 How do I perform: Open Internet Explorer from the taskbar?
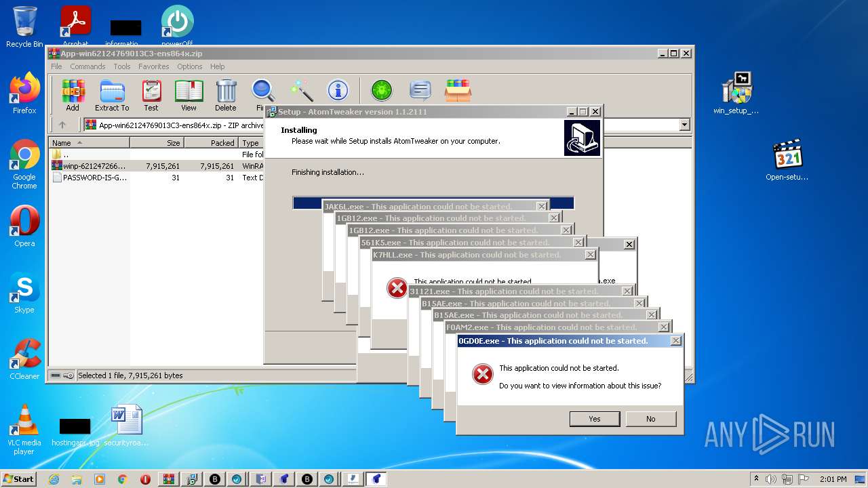[x=54, y=479]
